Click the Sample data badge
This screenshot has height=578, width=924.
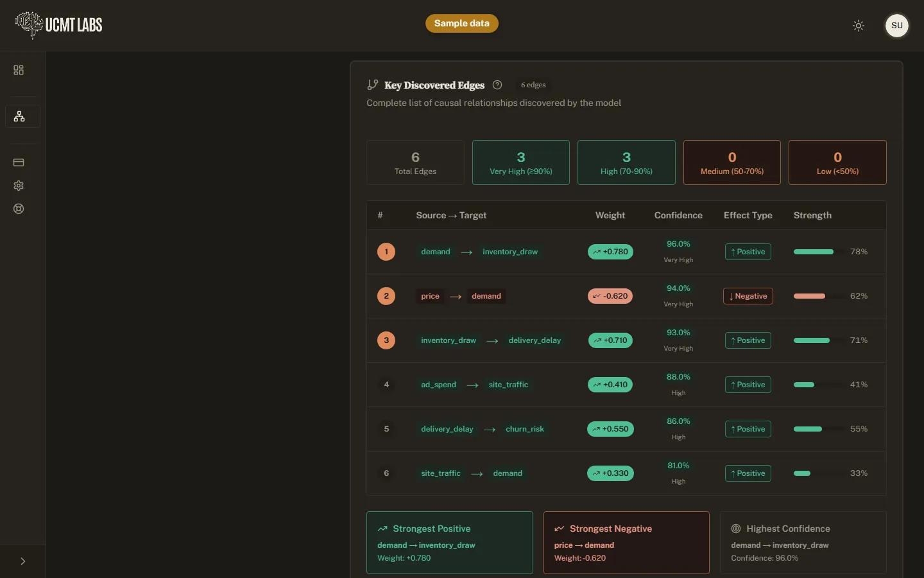tap(462, 23)
